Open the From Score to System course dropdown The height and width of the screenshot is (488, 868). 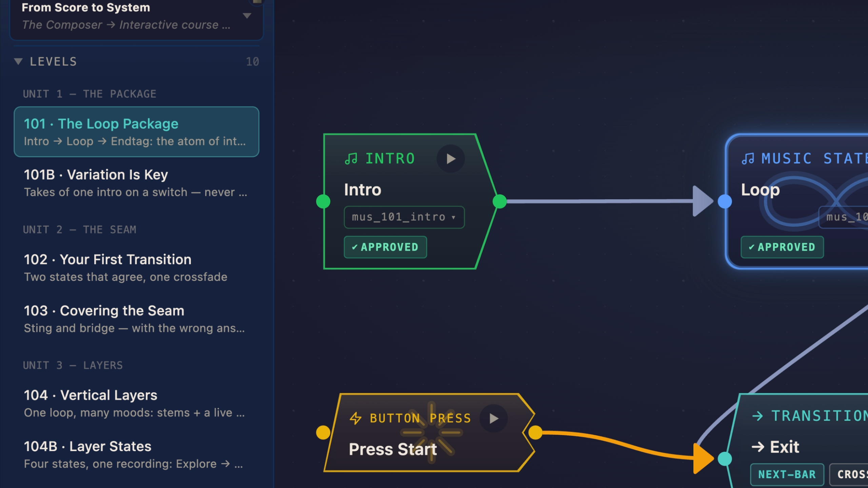pos(247,16)
